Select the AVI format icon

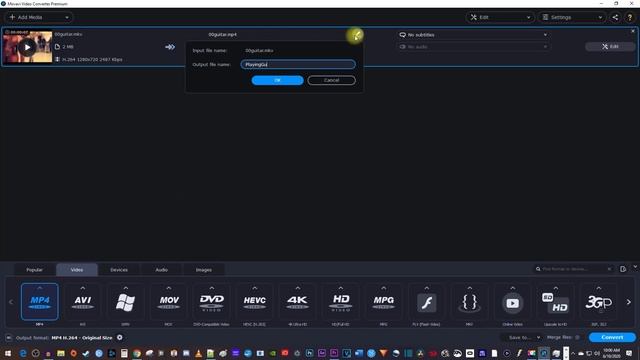pos(82,302)
